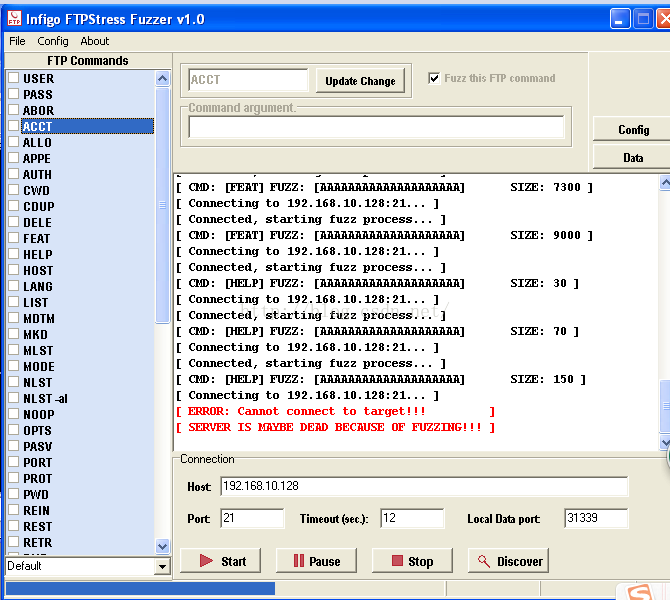670x600 pixels.
Task: Minimize the FTPStress Fuzzer window
Action: pyautogui.click(x=620, y=19)
